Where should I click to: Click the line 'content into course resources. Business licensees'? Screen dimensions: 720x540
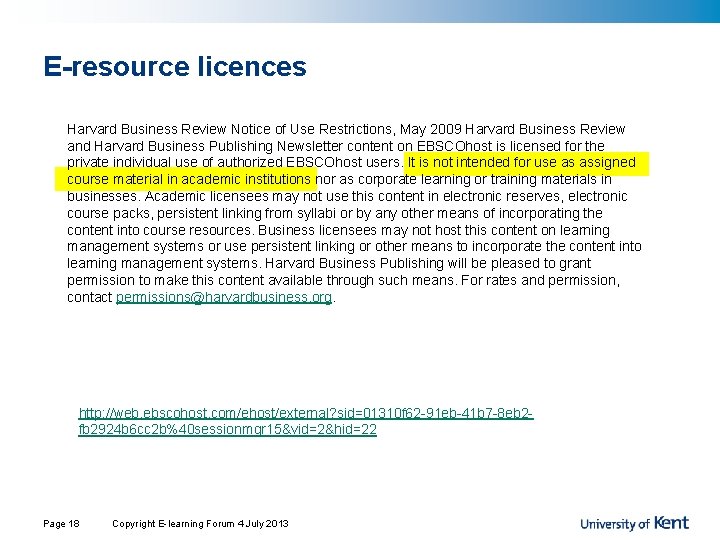[x=338, y=230]
